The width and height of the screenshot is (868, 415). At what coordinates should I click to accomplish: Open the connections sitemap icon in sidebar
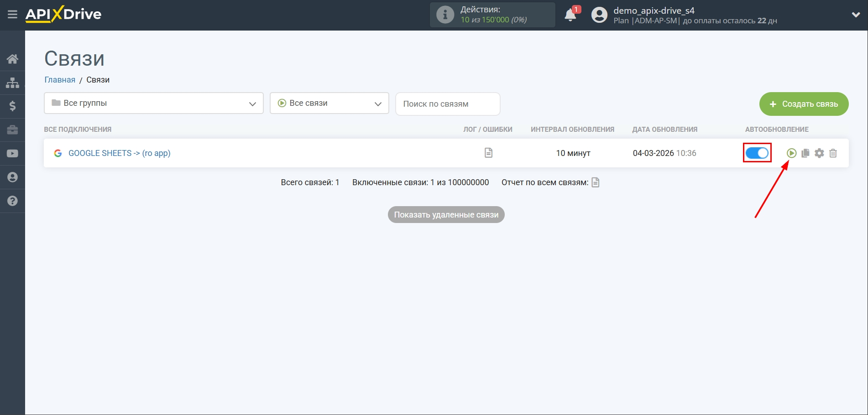pos(12,83)
